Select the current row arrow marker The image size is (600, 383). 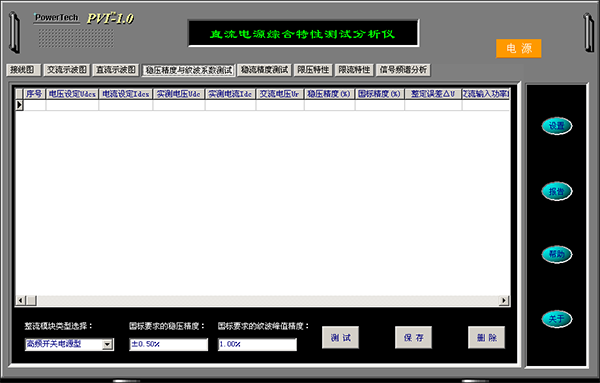tap(19, 105)
